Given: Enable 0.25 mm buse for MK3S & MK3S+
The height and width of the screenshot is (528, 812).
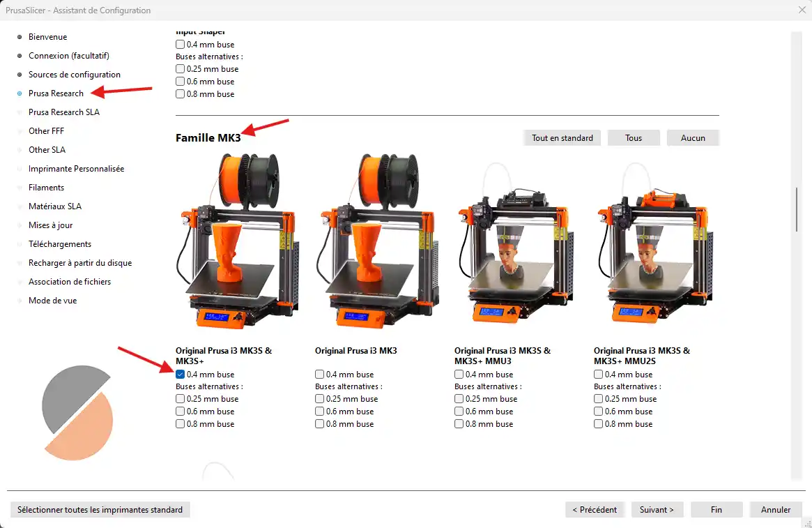Looking at the screenshot, I should 181,399.
